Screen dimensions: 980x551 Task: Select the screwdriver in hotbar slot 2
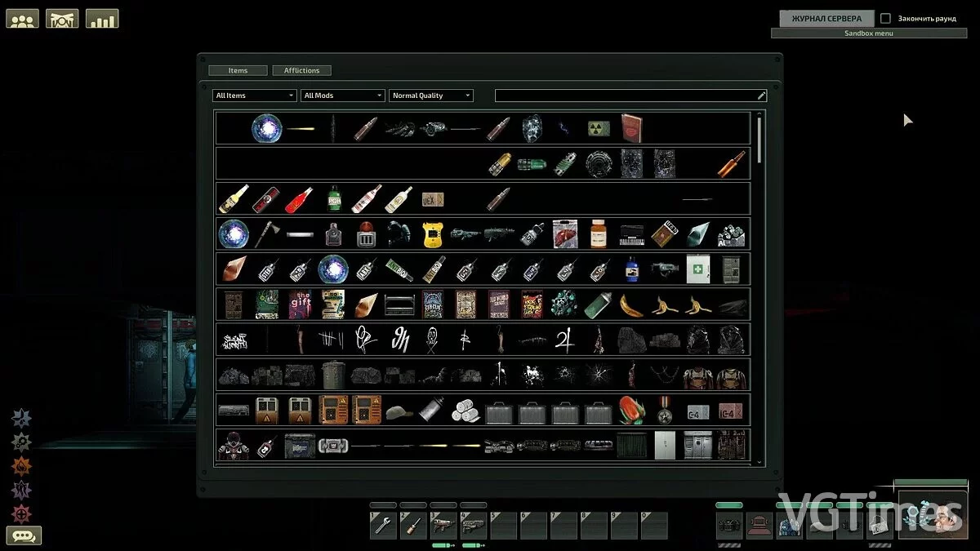tap(413, 525)
